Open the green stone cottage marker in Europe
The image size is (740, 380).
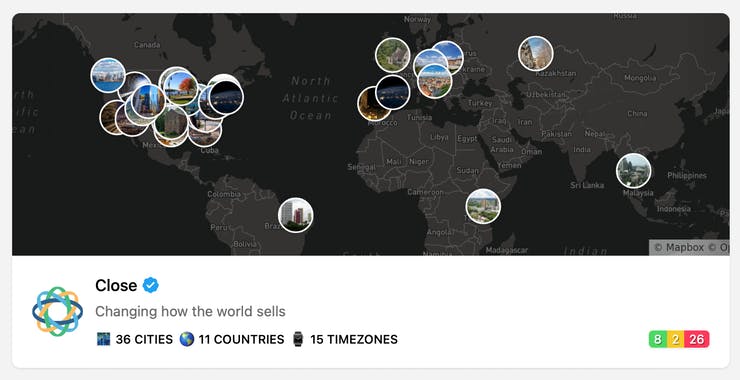coord(393,55)
